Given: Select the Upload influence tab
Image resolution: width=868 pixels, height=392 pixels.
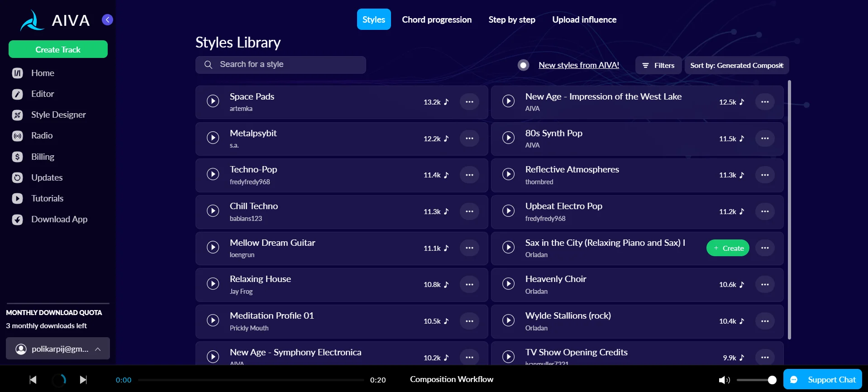Looking at the screenshot, I should click(x=584, y=19).
